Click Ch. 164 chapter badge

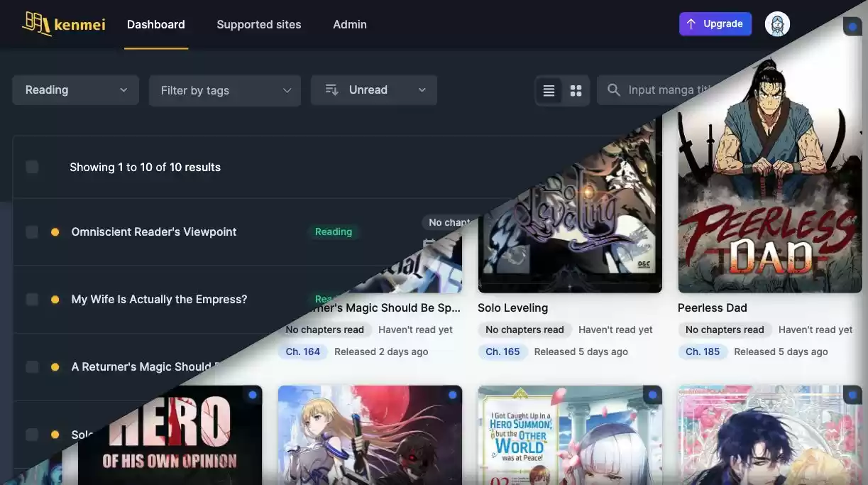tap(303, 352)
